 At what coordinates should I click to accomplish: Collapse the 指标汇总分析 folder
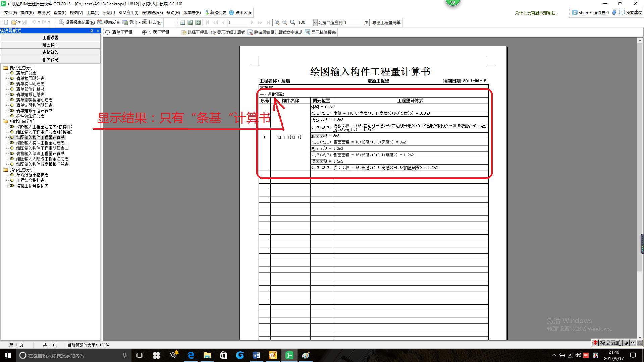pos(5,170)
